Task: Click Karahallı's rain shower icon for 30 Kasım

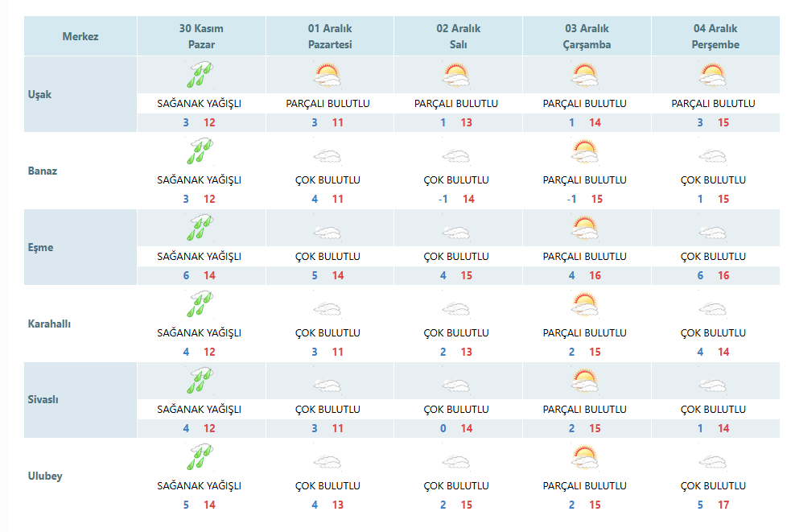Action: click(200, 304)
